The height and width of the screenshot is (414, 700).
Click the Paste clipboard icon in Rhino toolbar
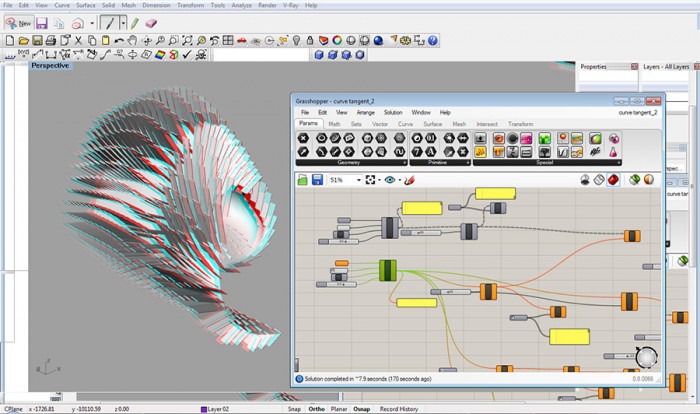pyautogui.click(x=105, y=41)
